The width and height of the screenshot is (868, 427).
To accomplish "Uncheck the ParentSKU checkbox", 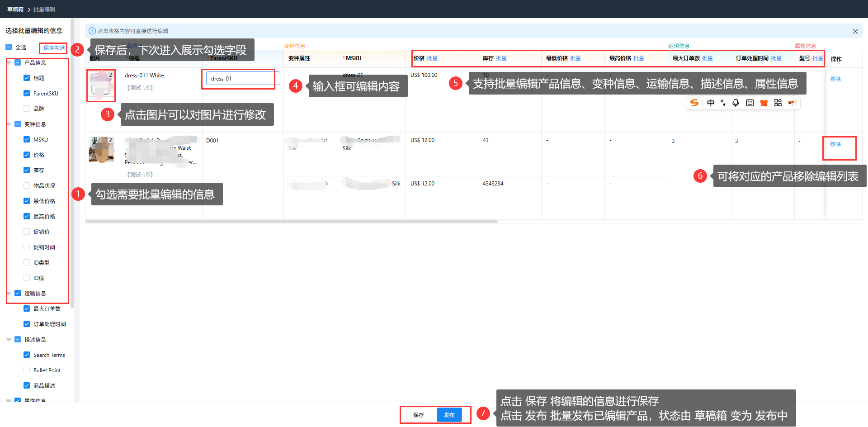I will 27,93.
